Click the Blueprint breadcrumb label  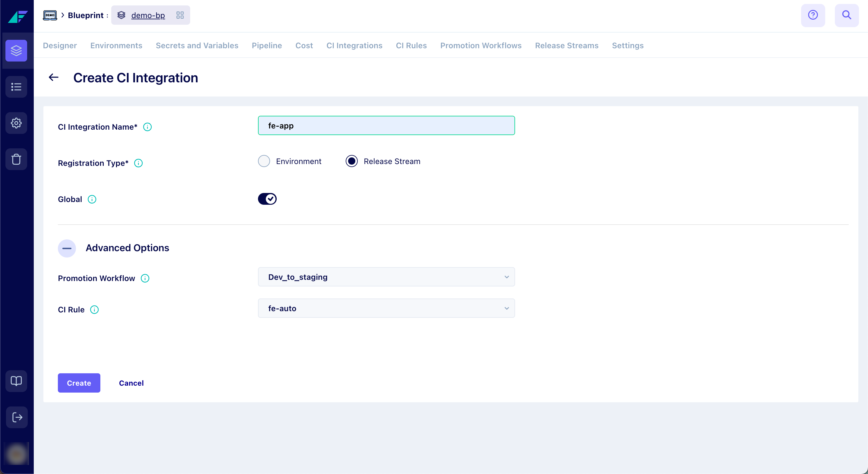pos(86,15)
